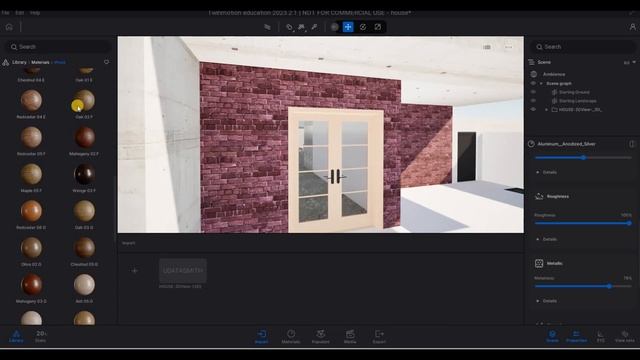This screenshot has width=640, height=360.
Task: Expand Details under Aluminum_Anodized_Silver slider
Action: pos(546,172)
